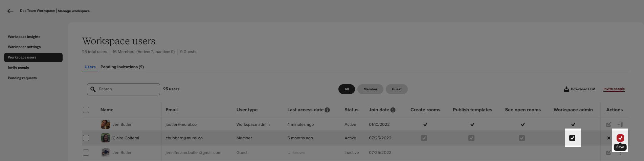Image resolution: width=644 pixels, height=161 pixels.
Task: Click the info icon next to Last access date
Action: pyautogui.click(x=327, y=110)
